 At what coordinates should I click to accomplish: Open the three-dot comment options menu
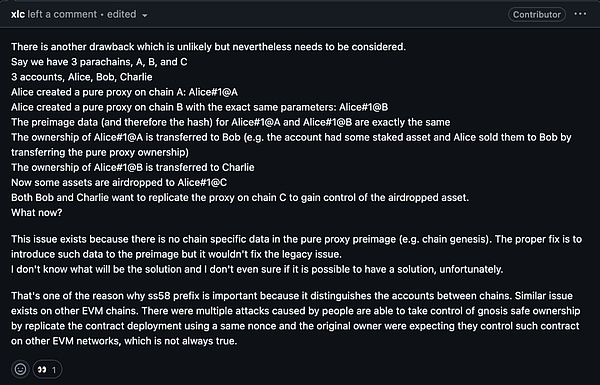580,14
